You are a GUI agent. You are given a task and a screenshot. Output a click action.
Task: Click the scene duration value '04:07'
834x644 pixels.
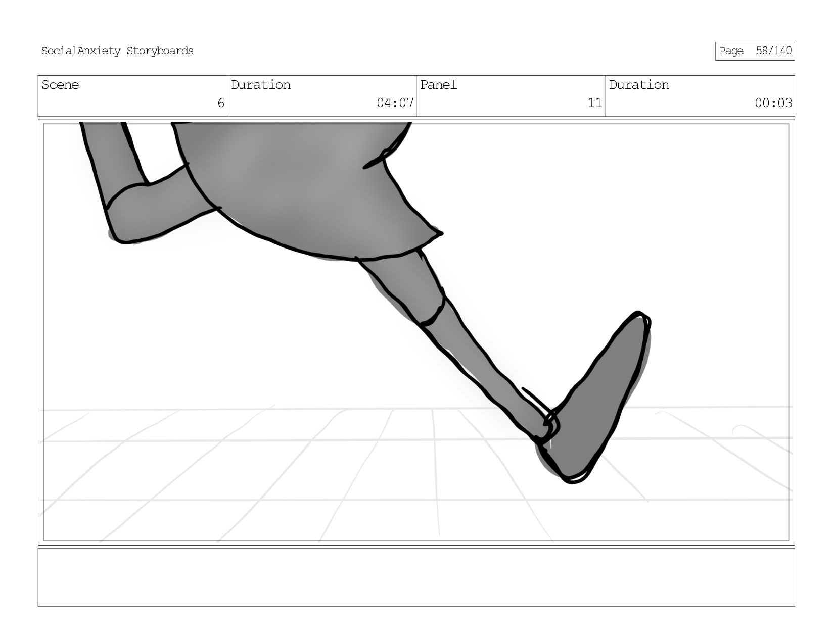pyautogui.click(x=395, y=103)
